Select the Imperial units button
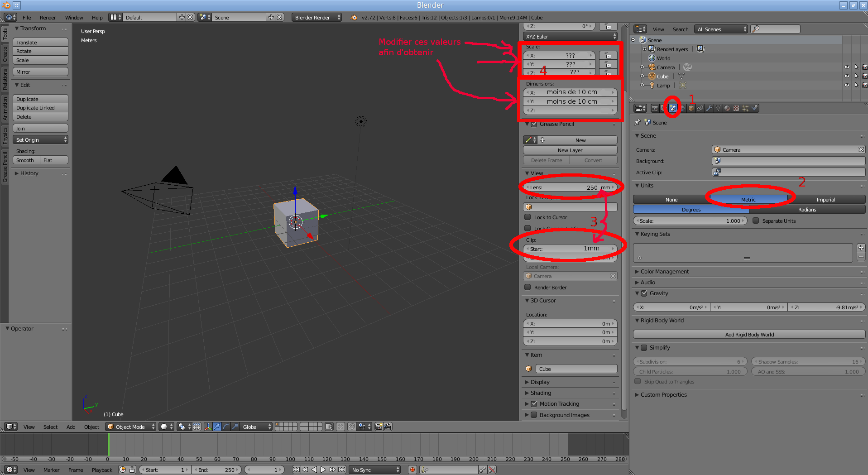868x475 pixels. [x=826, y=199]
